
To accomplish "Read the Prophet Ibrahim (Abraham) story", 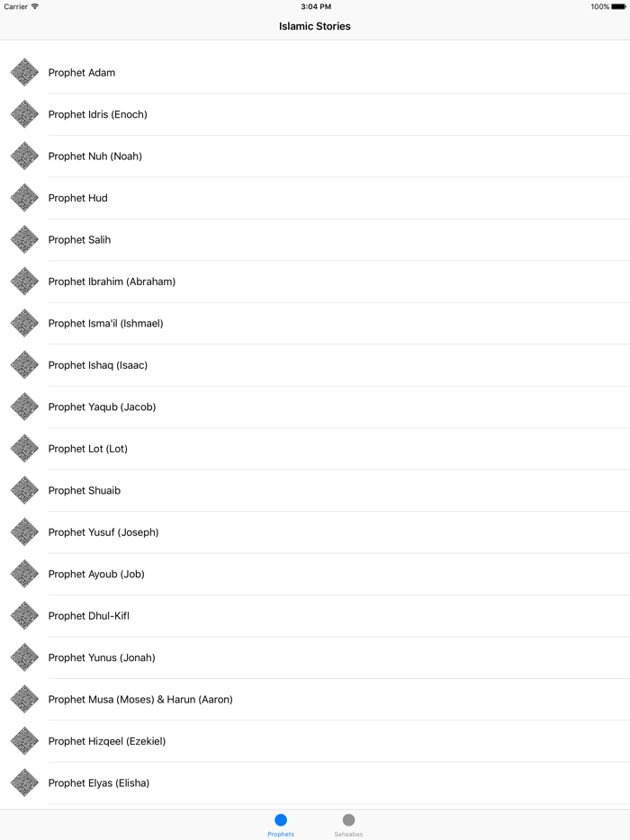I will click(x=112, y=281).
